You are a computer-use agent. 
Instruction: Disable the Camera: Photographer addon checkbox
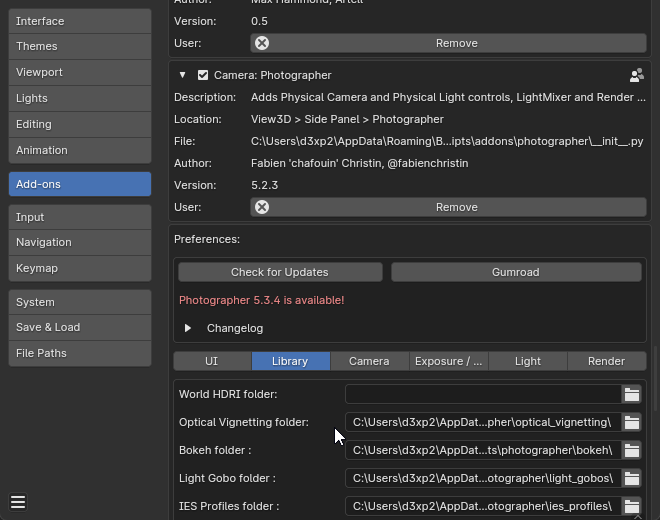click(x=203, y=75)
